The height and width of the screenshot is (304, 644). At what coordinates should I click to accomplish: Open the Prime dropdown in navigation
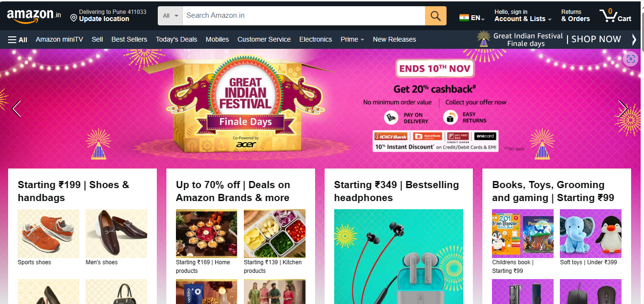pyautogui.click(x=352, y=39)
